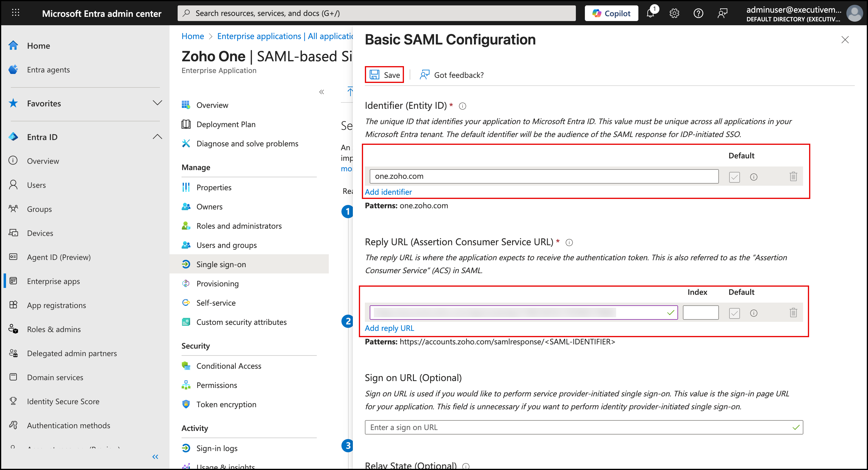Open Copilot from the top bar
This screenshot has height=470, width=868.
coord(611,13)
